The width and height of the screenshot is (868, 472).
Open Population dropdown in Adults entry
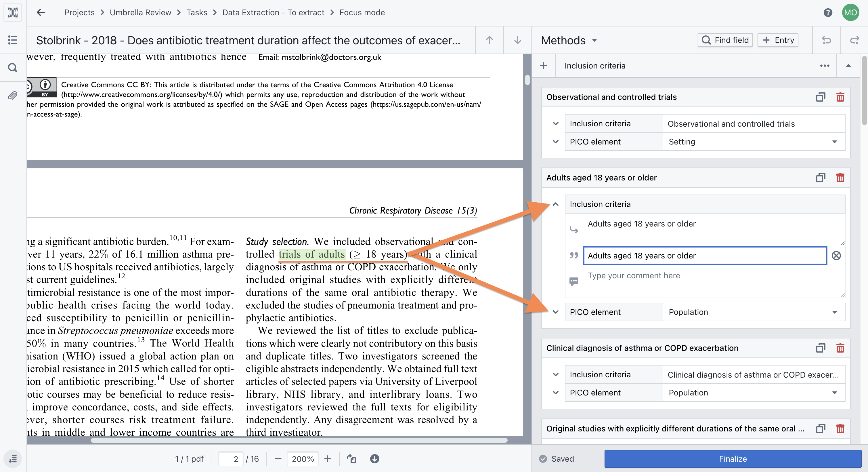(x=754, y=312)
